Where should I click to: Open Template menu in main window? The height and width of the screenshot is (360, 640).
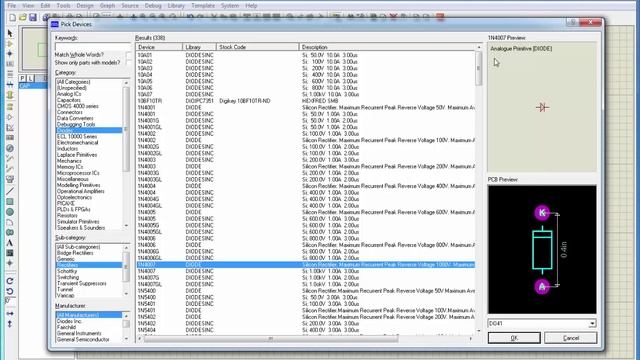tap(203, 6)
